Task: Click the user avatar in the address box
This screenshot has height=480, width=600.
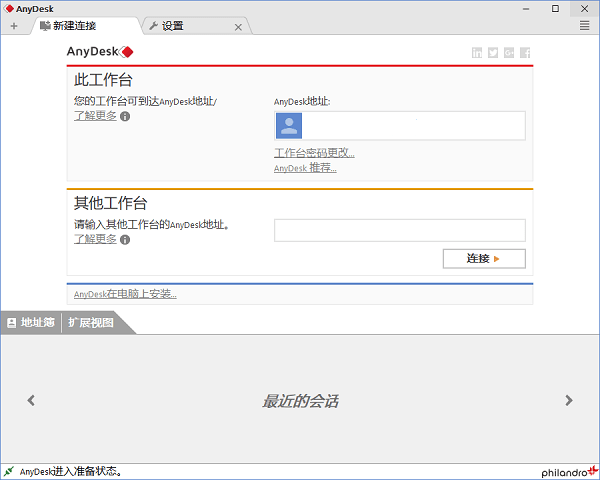Action: tap(289, 126)
